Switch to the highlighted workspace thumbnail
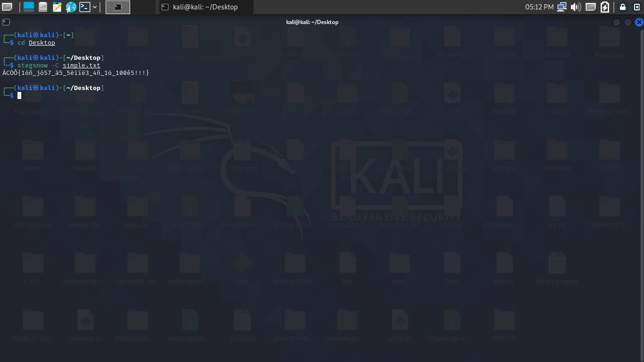 (x=118, y=7)
